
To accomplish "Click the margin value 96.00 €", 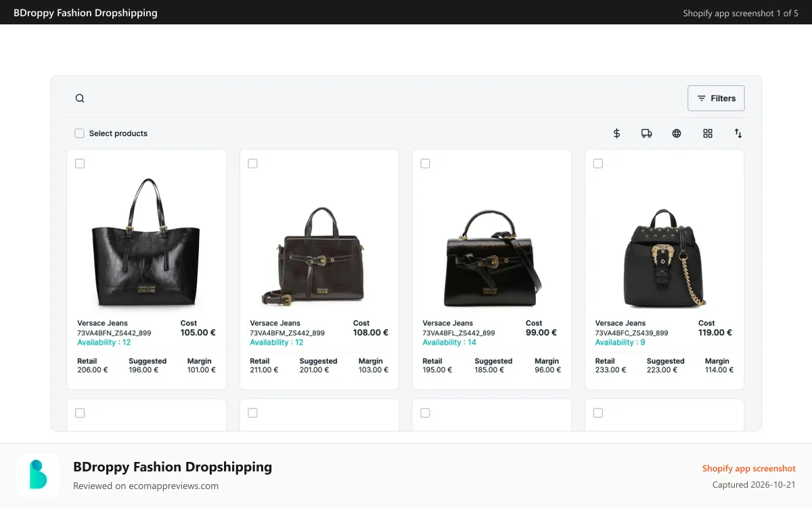I will pyautogui.click(x=548, y=370).
